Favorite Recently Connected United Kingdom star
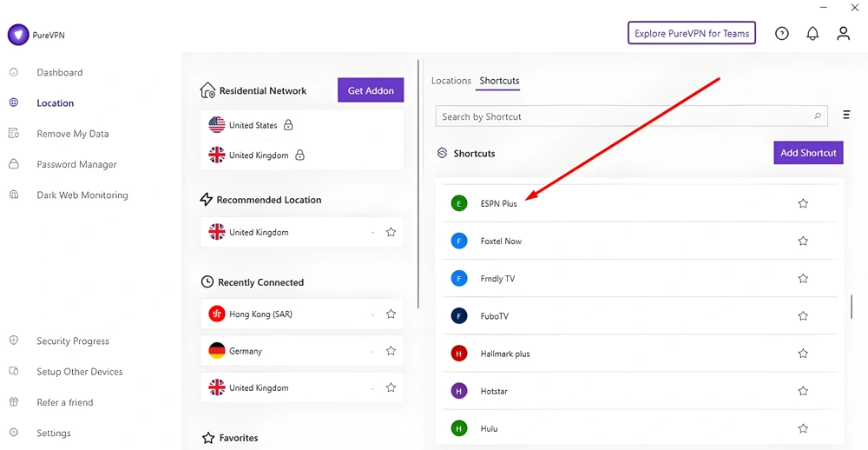The width and height of the screenshot is (868, 450). pos(391,387)
